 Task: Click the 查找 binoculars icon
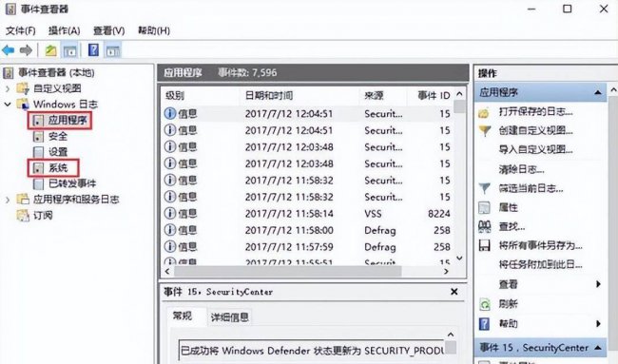click(484, 226)
